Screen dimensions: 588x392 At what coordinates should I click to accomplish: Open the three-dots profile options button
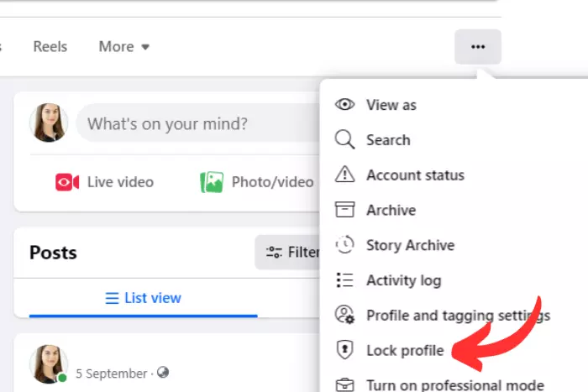point(478,47)
